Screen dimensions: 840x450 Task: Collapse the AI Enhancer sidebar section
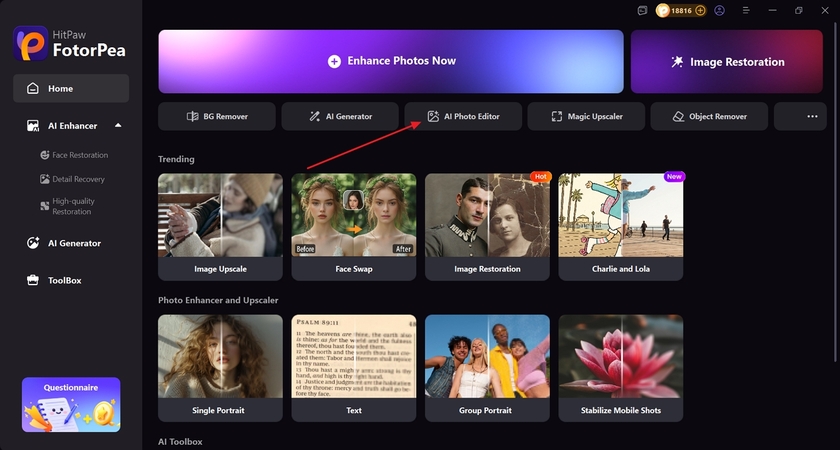coord(118,126)
